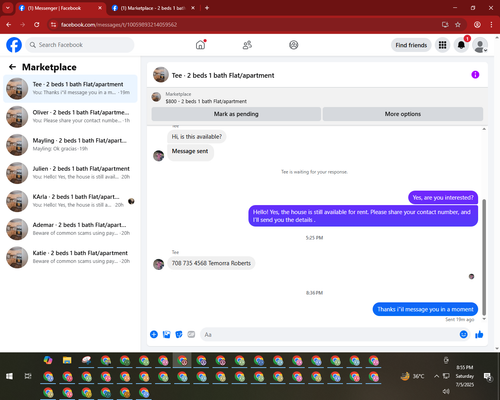
Task: Click the phone number message from Tee
Action: coord(211,263)
